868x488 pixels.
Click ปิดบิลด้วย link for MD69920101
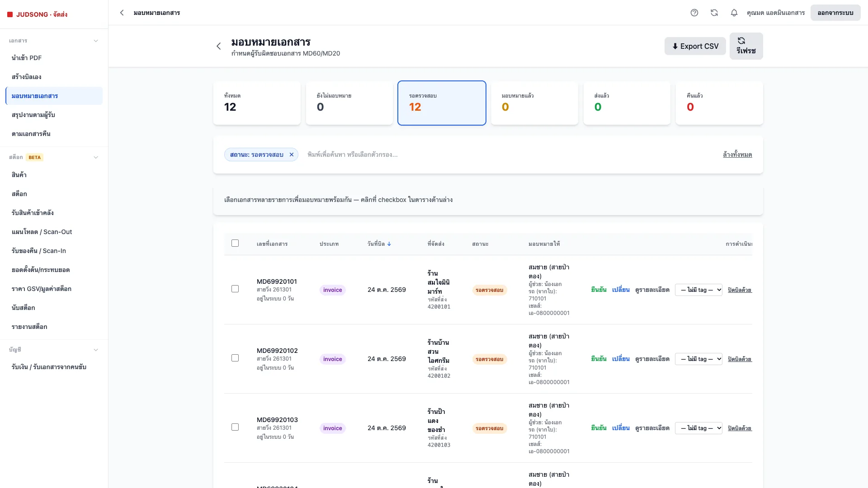click(x=740, y=290)
